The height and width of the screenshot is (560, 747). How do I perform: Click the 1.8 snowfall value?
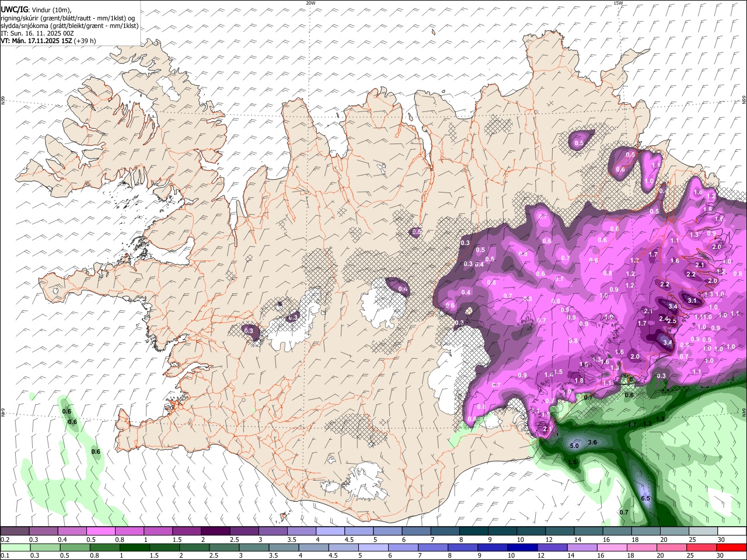coord(579,380)
